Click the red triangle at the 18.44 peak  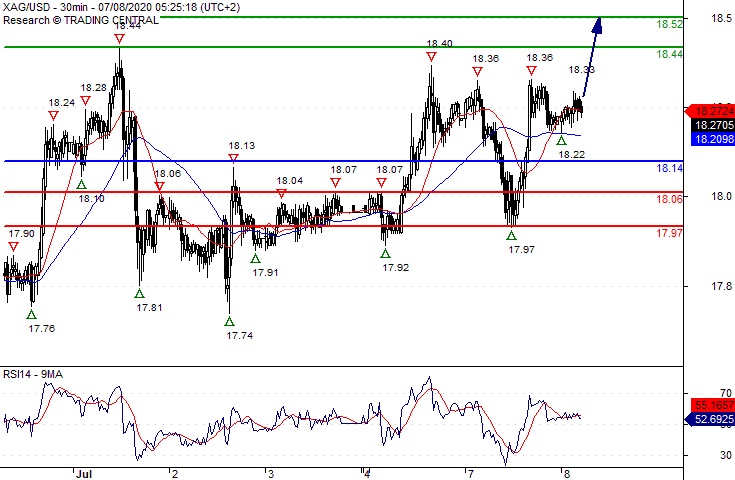pos(120,39)
